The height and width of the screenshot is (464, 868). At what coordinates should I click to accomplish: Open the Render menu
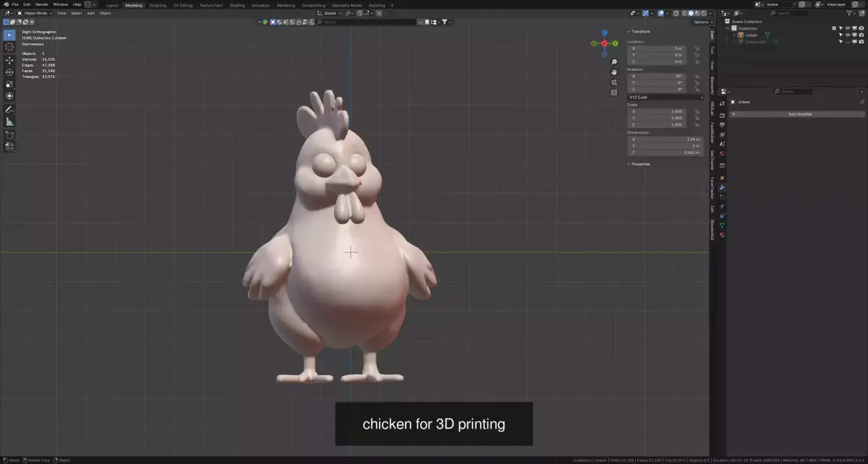point(42,4)
